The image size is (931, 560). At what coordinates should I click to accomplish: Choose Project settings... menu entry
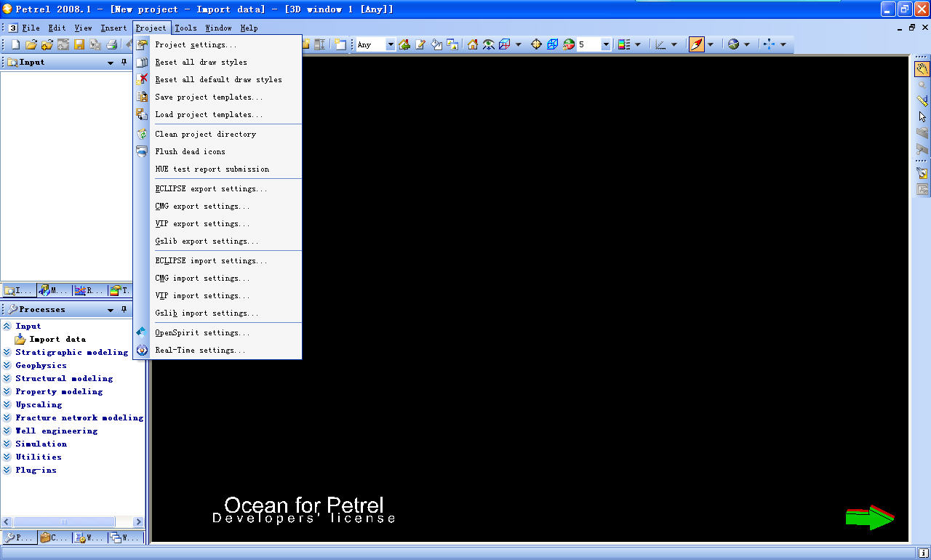tap(217, 44)
